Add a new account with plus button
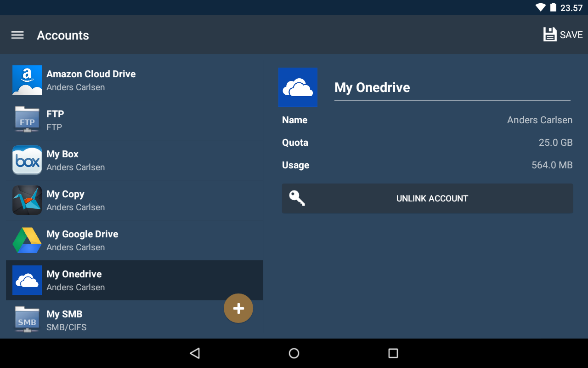This screenshot has height=368, width=588. (238, 308)
